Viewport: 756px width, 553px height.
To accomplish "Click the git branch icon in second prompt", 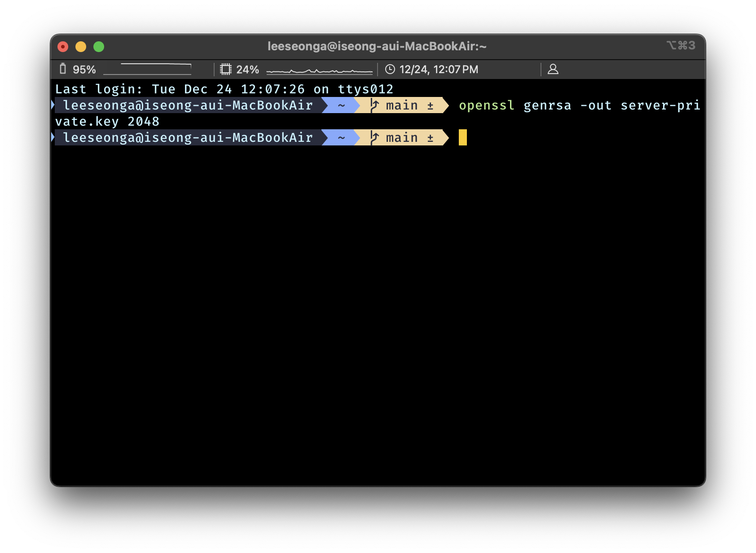I will click(374, 137).
